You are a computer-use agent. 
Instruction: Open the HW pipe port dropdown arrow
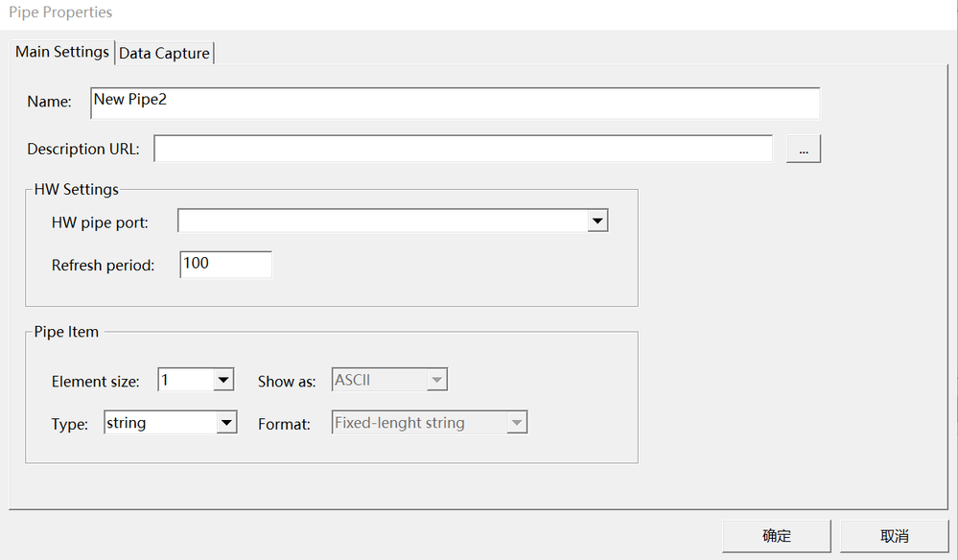[x=597, y=222]
